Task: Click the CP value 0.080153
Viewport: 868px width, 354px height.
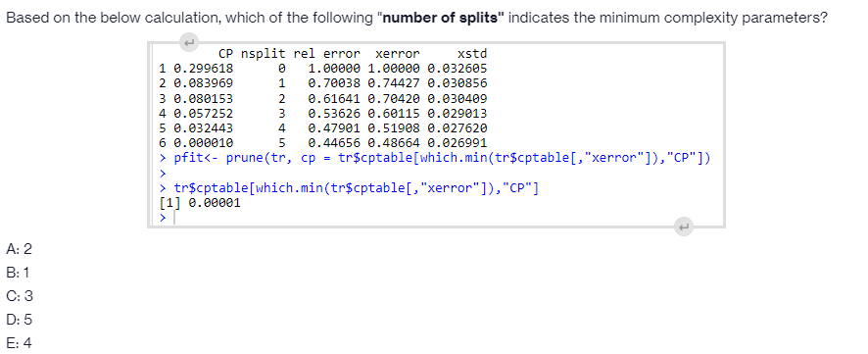Action: [x=204, y=99]
